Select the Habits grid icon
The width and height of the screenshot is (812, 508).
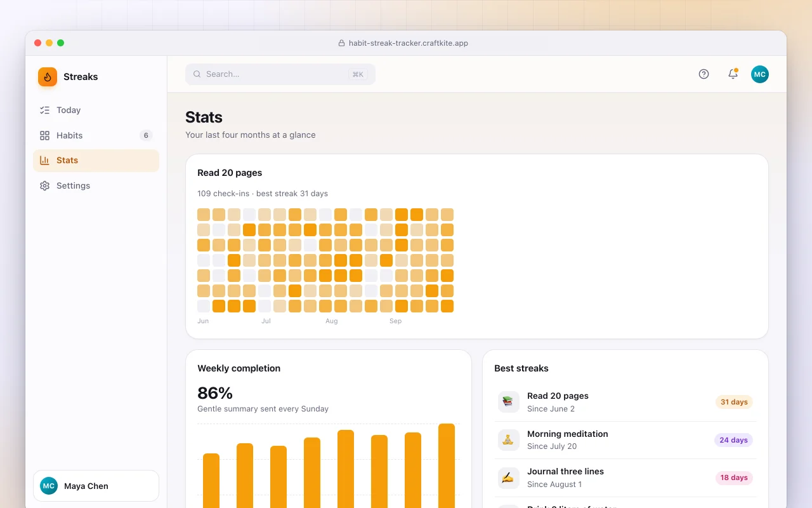44,135
